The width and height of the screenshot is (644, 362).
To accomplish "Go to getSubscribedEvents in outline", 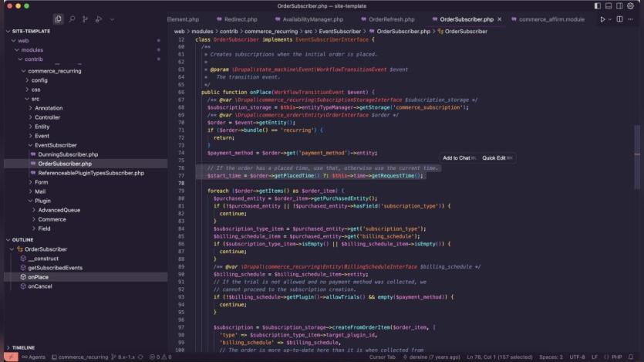I will (55, 268).
